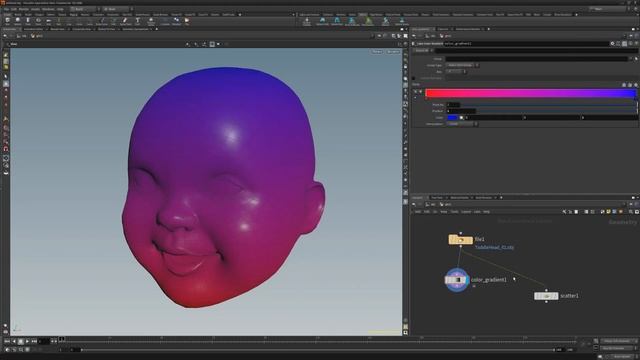Select the Grid tool on Create shelf
Screen dimensions: 640x360
click(48, 21)
